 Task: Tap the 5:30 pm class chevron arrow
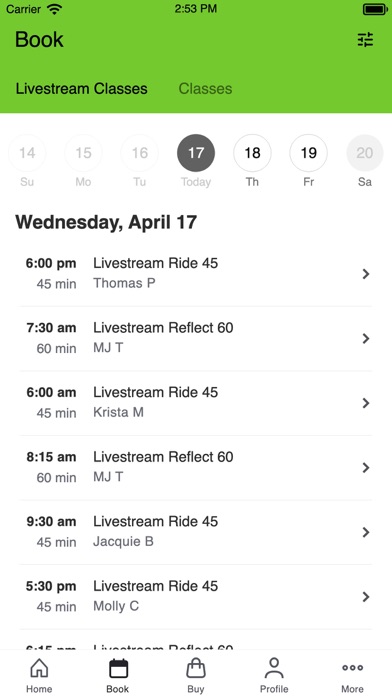(365, 597)
